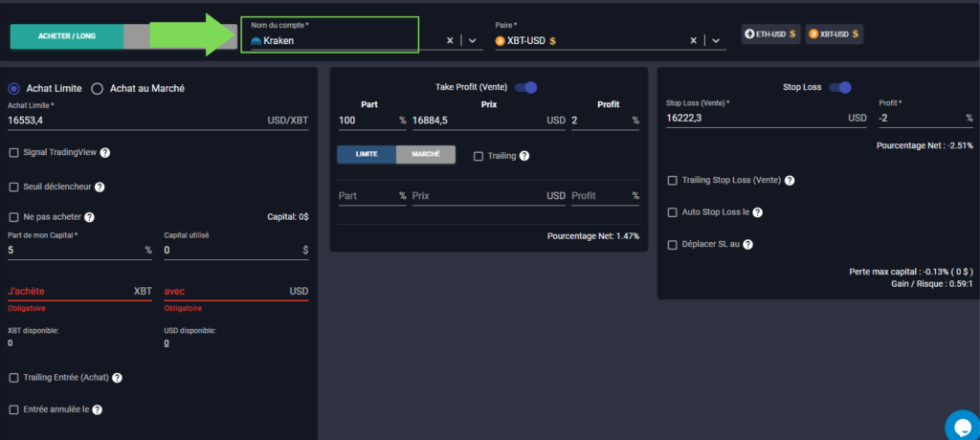
Task: Click the Acheter / Long button
Action: coord(67,36)
